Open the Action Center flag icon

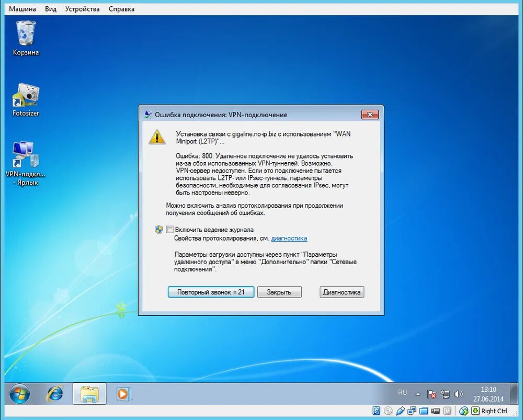[x=431, y=394]
